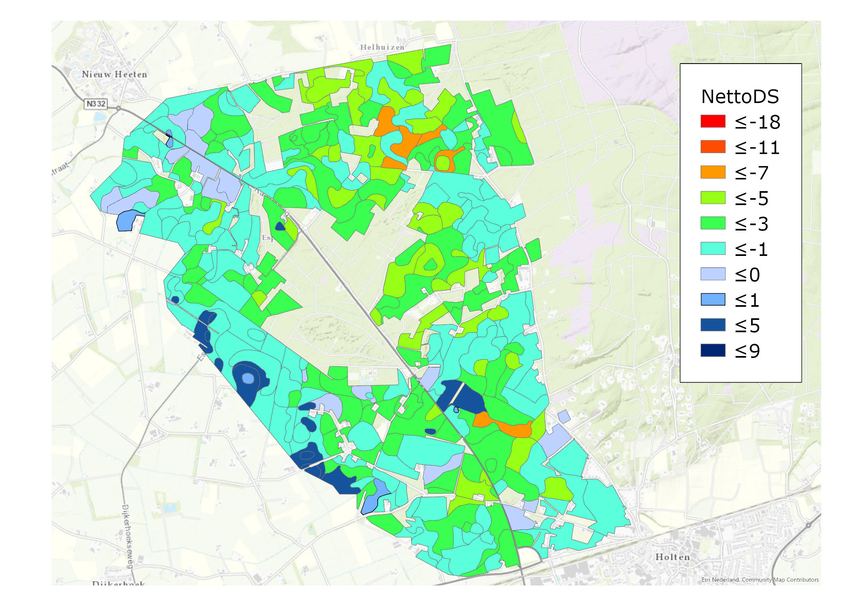
Task: Click the medium blue ≤5 legend swatch
Action: click(x=713, y=325)
